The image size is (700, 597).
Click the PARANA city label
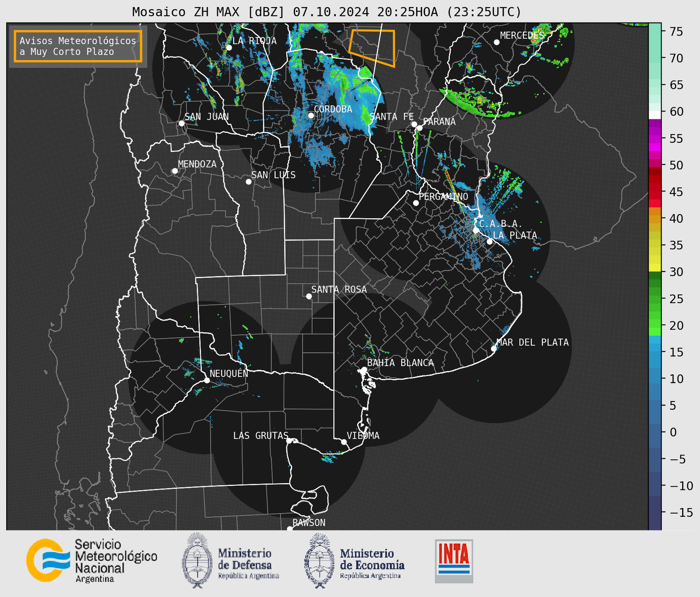pyautogui.click(x=439, y=122)
